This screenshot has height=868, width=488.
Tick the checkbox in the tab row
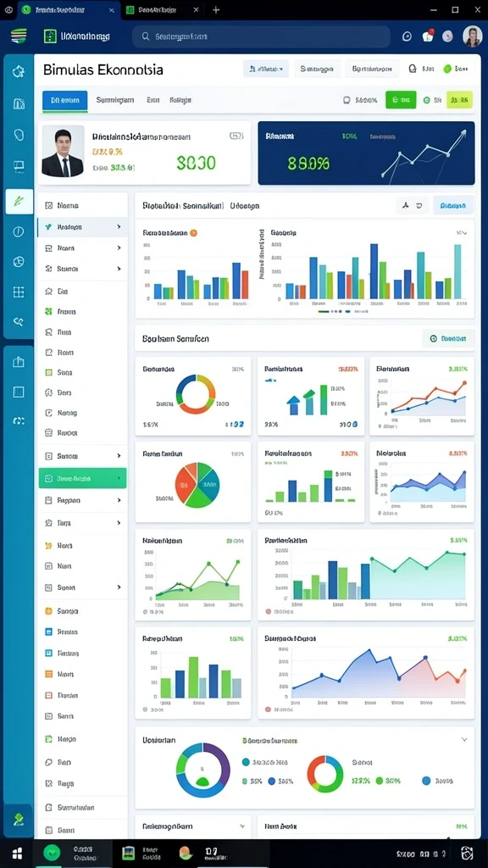pyautogui.click(x=347, y=100)
